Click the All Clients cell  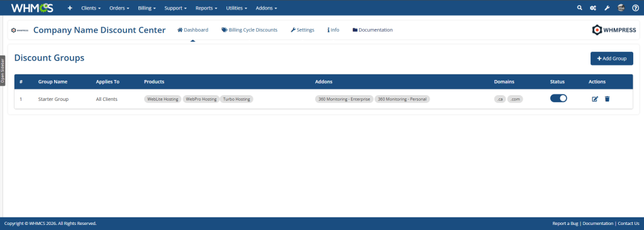[x=107, y=99]
